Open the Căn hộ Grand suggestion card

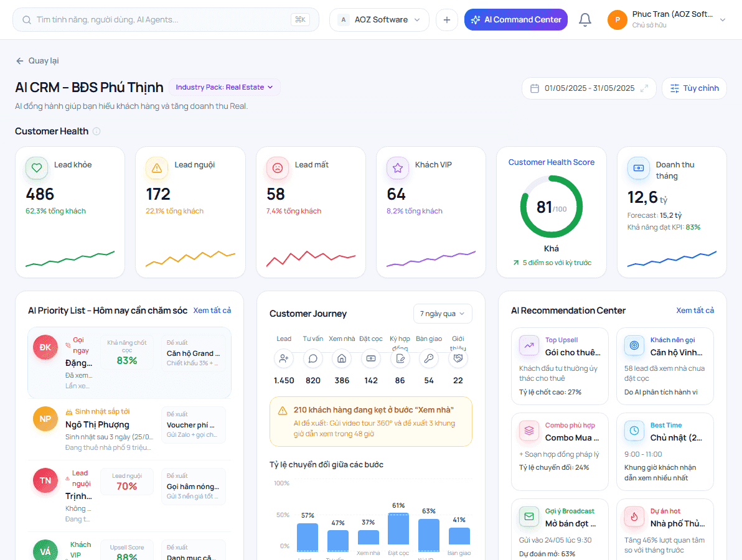(x=193, y=353)
